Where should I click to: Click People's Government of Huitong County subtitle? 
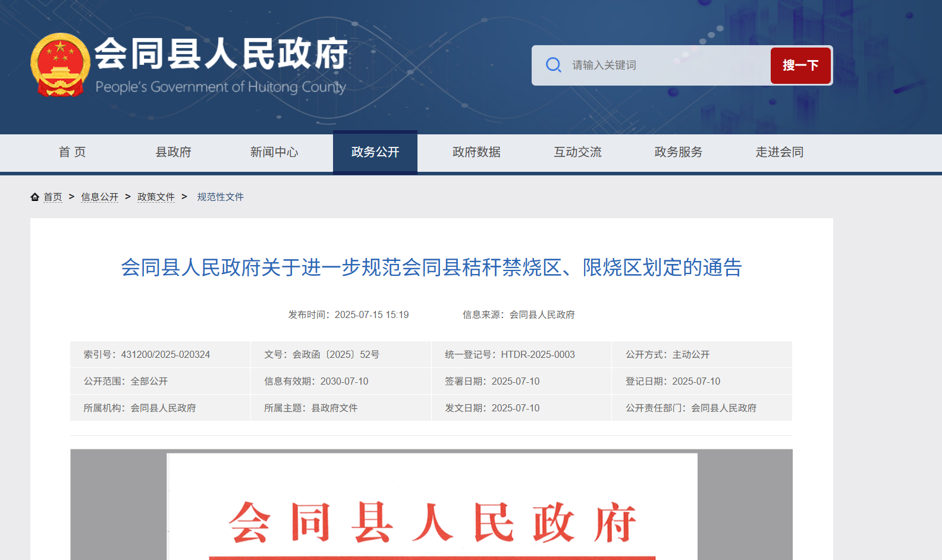[221, 87]
